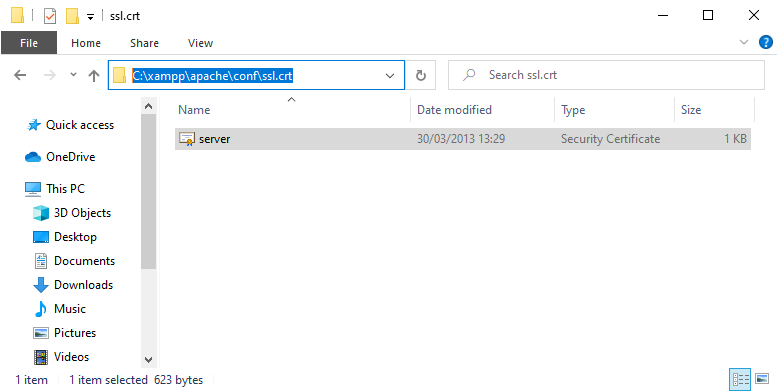
Task: Expand the ribbon using the chevron
Action: pyautogui.click(x=744, y=42)
